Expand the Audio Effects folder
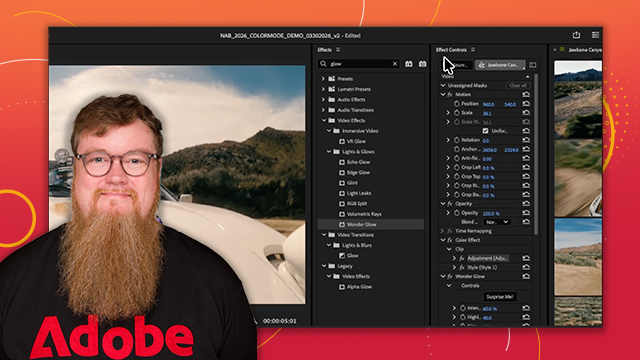Screen dimensions: 640x360 323,100
